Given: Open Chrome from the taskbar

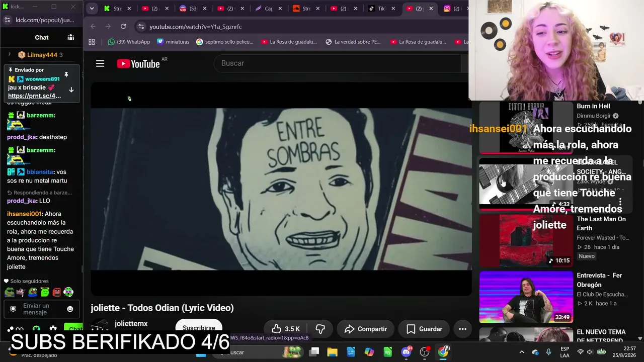Looking at the screenshot, I should pos(443,352).
